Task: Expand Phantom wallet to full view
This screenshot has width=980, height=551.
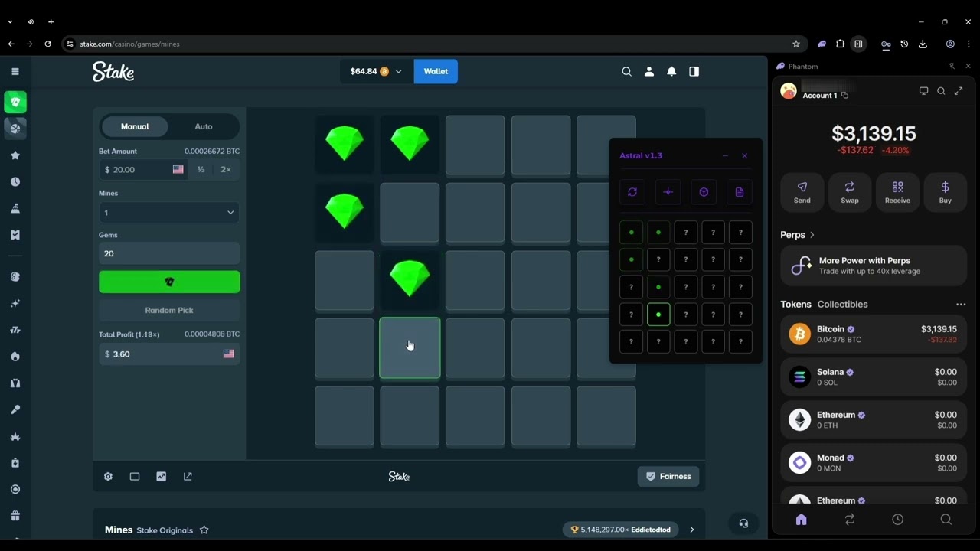Action: pos(959,91)
